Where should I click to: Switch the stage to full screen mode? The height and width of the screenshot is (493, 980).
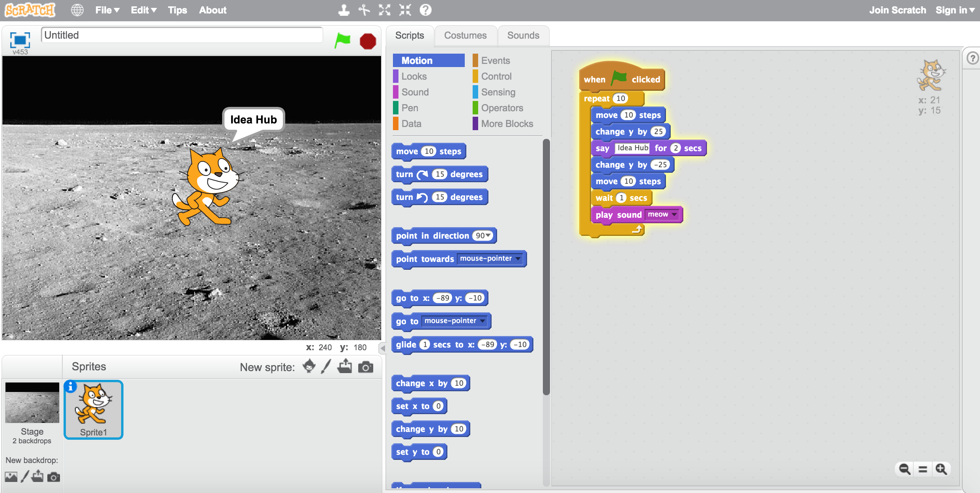click(x=20, y=40)
